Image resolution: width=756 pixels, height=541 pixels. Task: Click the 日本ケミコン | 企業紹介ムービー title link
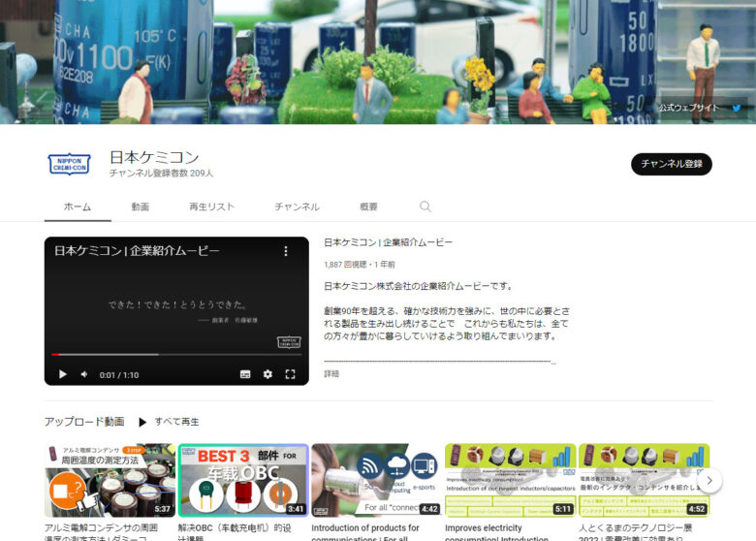coord(388,242)
